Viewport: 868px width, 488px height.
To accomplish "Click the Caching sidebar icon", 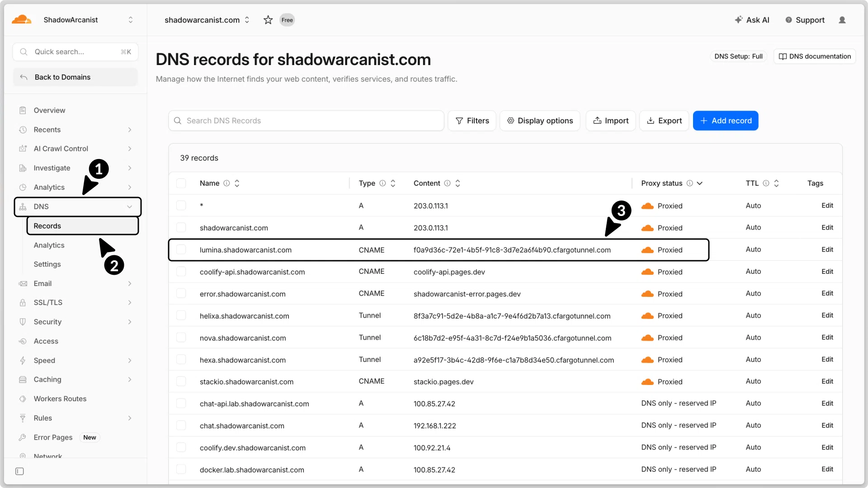I will [23, 380].
